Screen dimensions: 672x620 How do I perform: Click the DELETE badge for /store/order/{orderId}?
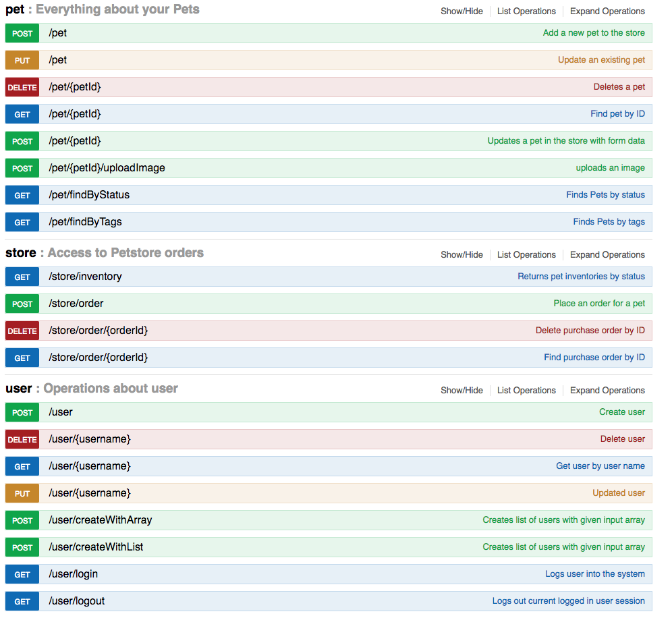(22, 331)
